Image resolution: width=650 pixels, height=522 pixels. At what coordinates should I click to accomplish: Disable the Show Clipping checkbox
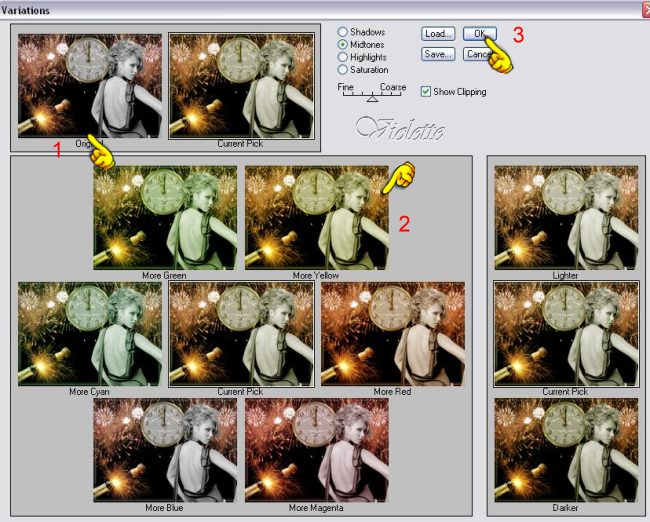coord(426,92)
